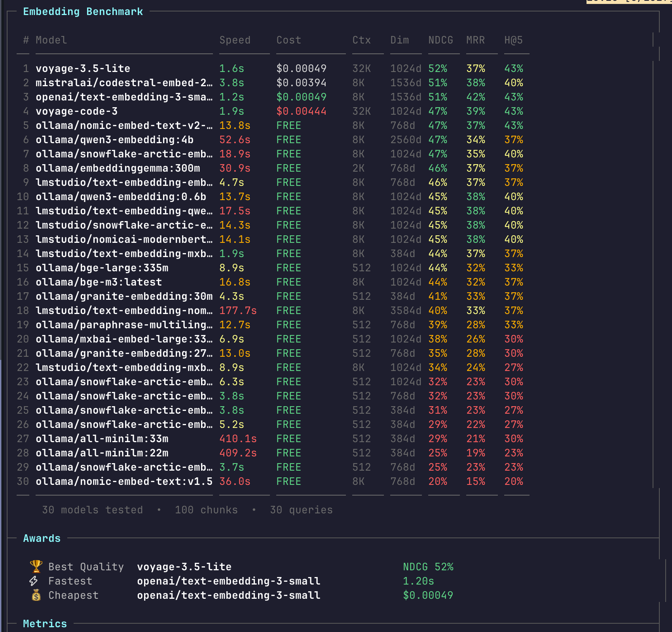Viewport: 672px width, 632px height.
Task: Click the 'NDCG 52%' award value
Action: point(428,567)
